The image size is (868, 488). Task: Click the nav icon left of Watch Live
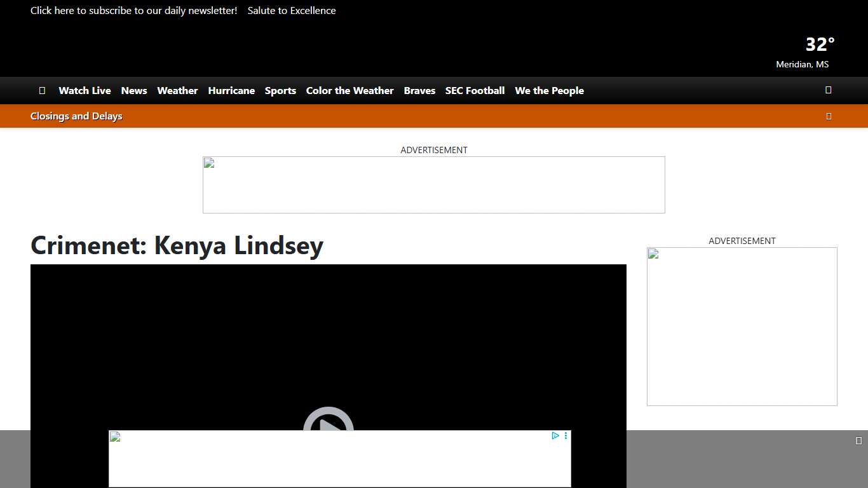click(42, 91)
